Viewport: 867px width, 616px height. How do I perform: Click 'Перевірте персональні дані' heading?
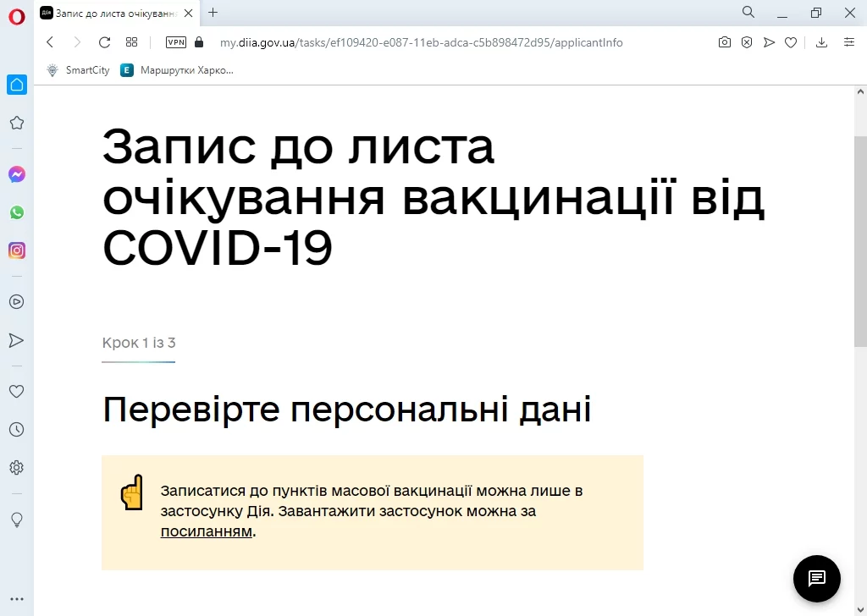346,410
